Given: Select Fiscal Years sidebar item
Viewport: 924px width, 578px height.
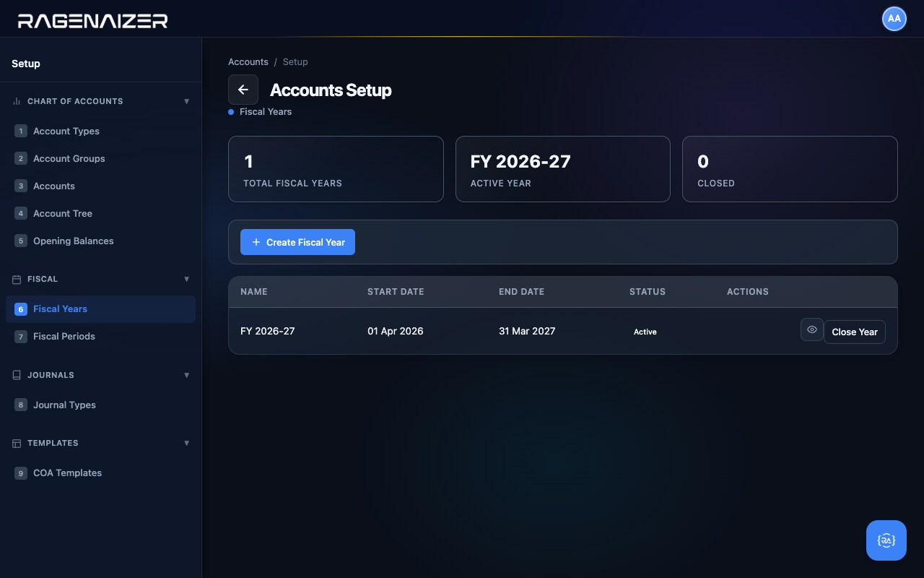Looking at the screenshot, I should click(x=100, y=309).
